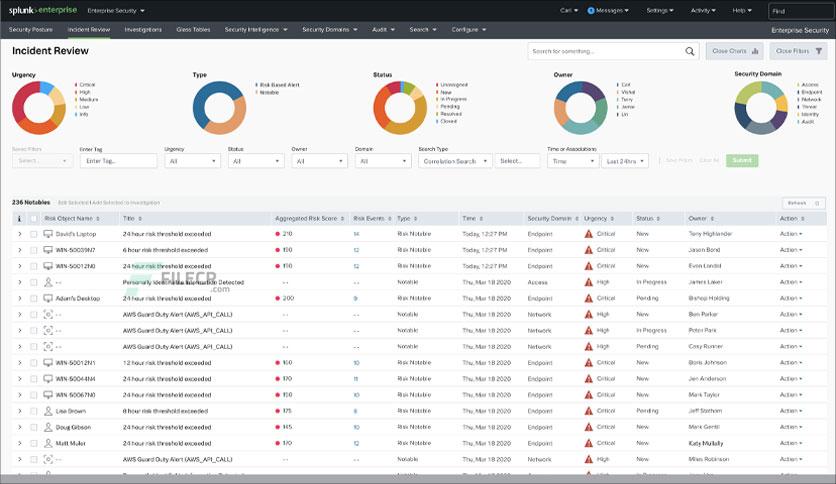Click the search magnifier icon
Image resolution: width=836 pixels, height=484 pixels.
[689, 51]
